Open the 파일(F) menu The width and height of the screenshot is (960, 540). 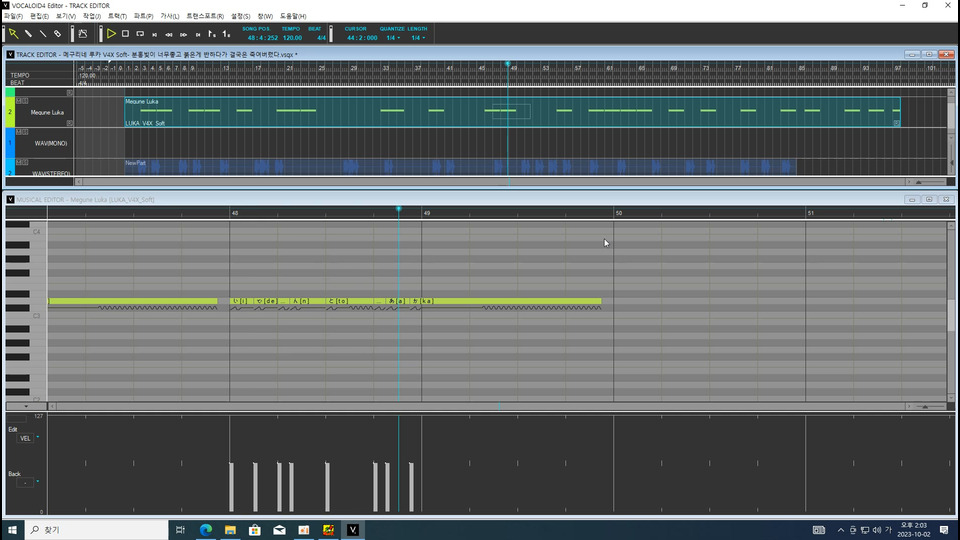tap(13, 17)
